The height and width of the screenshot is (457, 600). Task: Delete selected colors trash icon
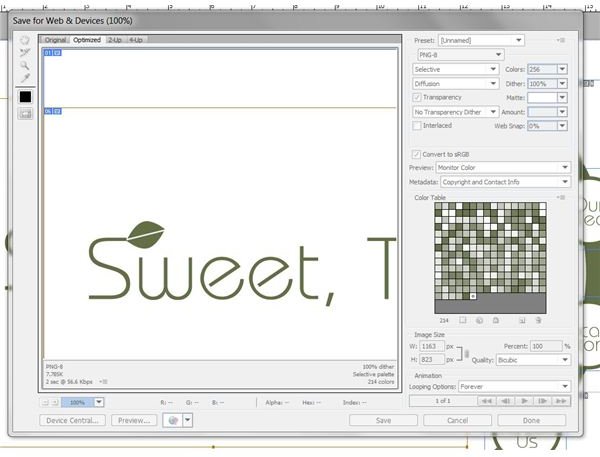pyautogui.click(x=538, y=320)
